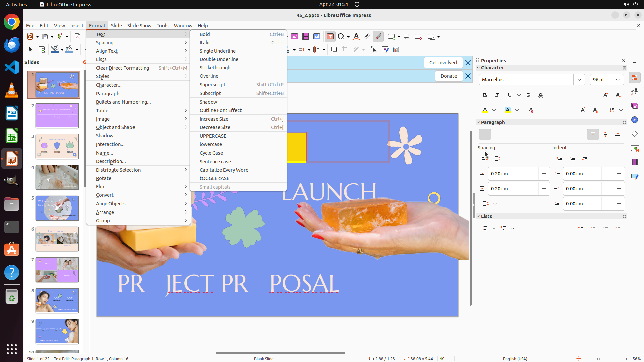The image size is (644, 362).
Task: Click the Increase Font Size sidebar icon
Action: click(x=605, y=95)
